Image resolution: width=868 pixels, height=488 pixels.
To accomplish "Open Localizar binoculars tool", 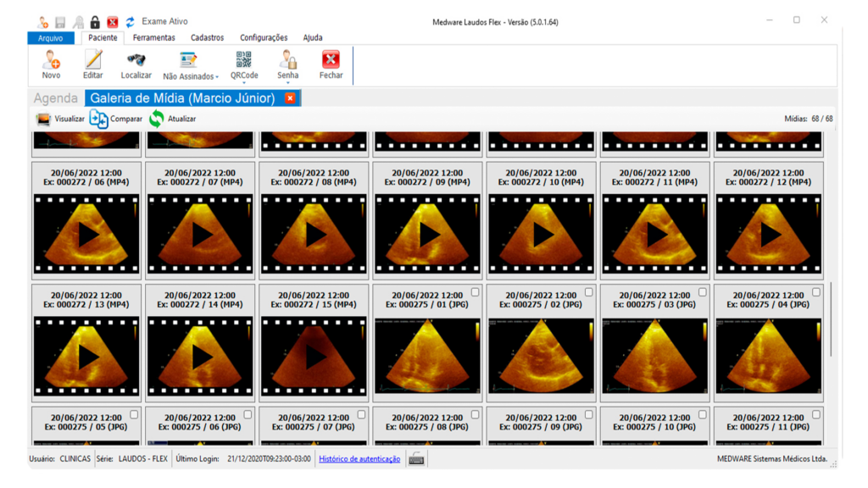I will click(136, 59).
